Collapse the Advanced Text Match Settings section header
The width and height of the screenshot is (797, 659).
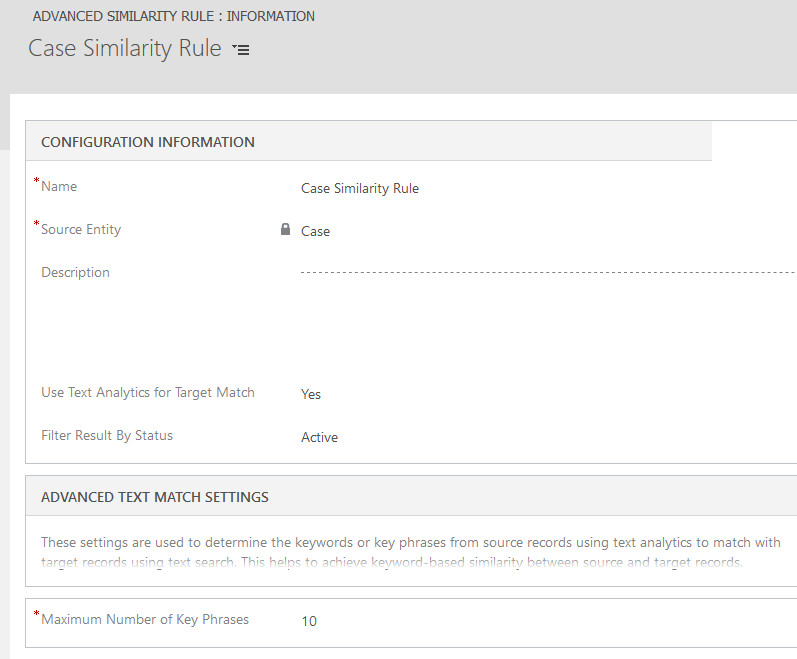tap(155, 497)
